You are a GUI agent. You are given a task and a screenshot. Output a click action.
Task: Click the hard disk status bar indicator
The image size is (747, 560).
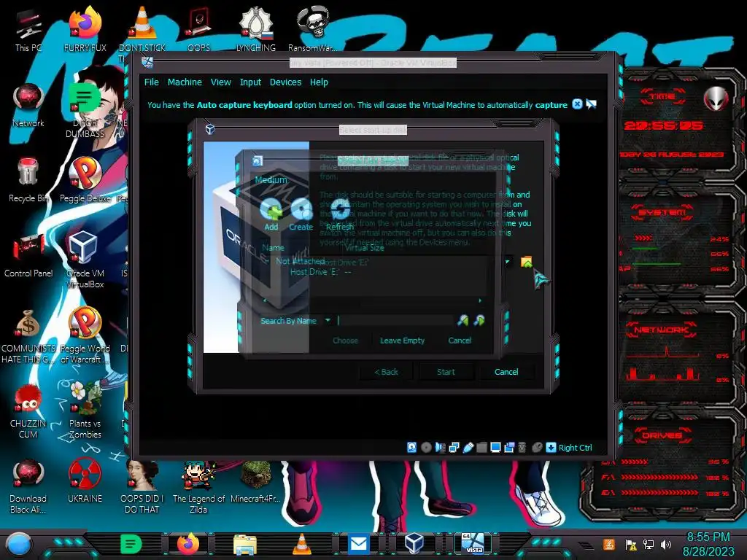coord(411,448)
